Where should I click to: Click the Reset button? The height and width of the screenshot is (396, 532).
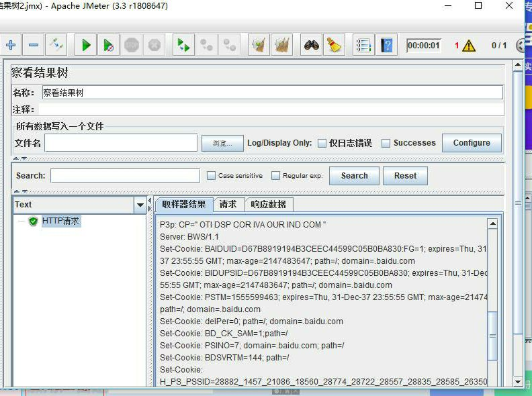pos(405,176)
